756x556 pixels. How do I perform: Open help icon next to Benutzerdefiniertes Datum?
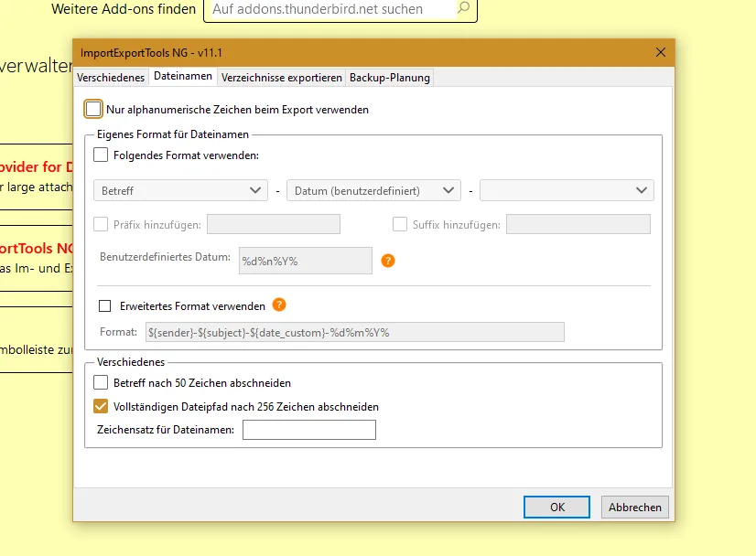pos(388,261)
